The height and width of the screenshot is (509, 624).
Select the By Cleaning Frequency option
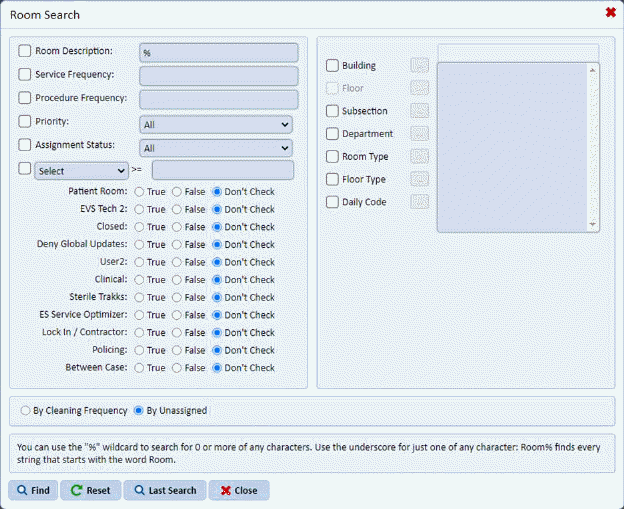tap(26, 411)
